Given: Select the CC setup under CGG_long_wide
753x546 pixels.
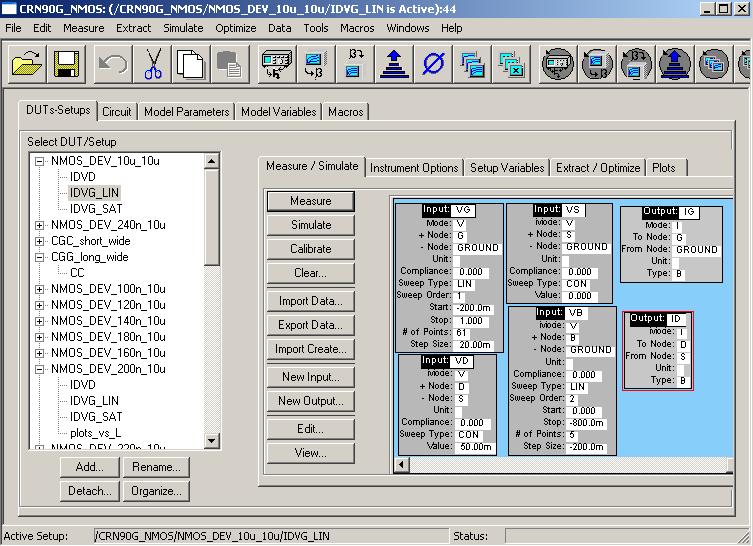Looking at the screenshot, I should coord(77,273).
